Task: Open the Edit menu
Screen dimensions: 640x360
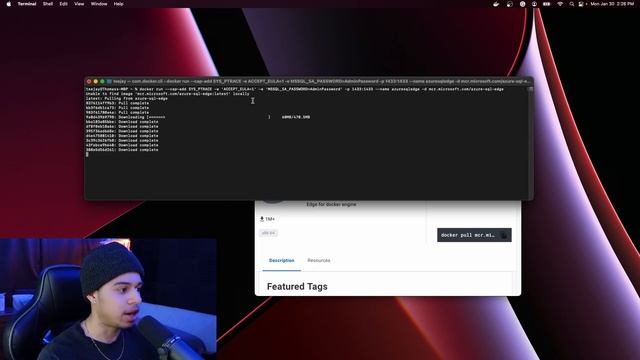Action: click(x=63, y=4)
